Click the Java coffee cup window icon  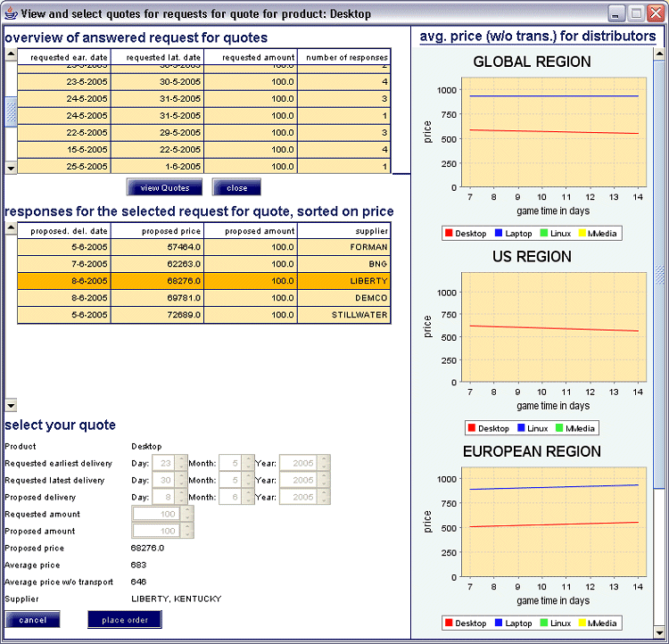pyautogui.click(x=10, y=13)
